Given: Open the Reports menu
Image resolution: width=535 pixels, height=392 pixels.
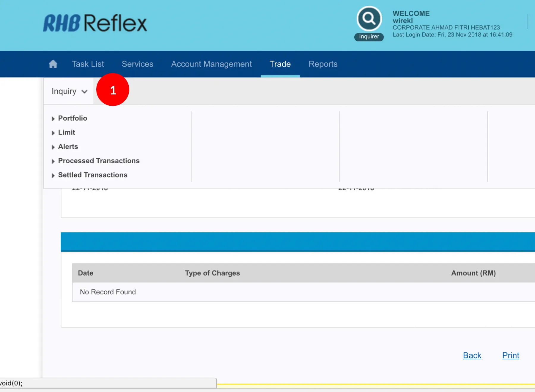Looking at the screenshot, I should (323, 64).
